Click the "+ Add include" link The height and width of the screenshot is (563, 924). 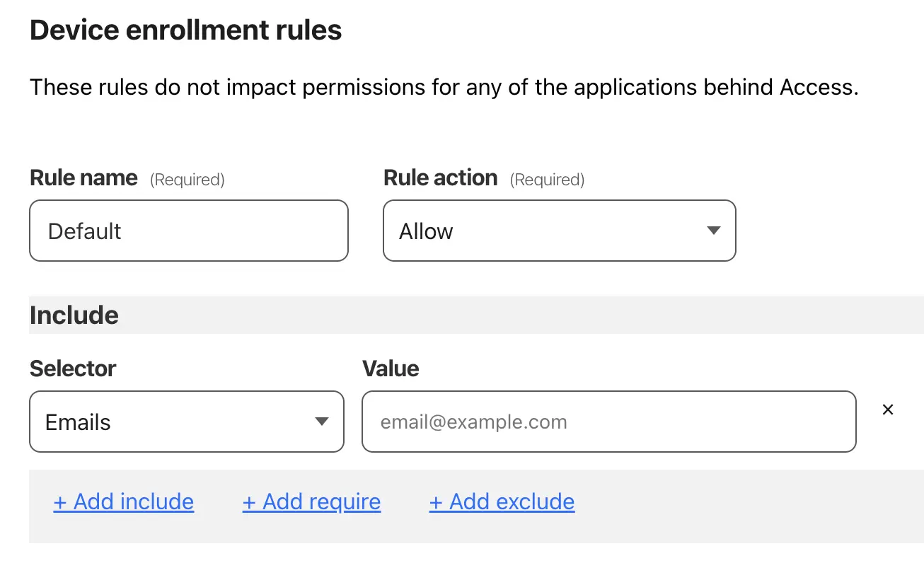pyautogui.click(x=124, y=501)
